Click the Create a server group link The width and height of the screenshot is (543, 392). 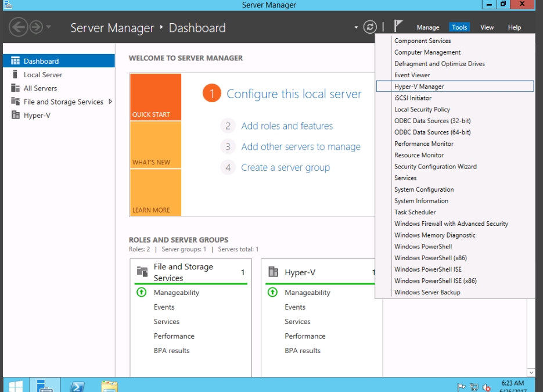285,167
